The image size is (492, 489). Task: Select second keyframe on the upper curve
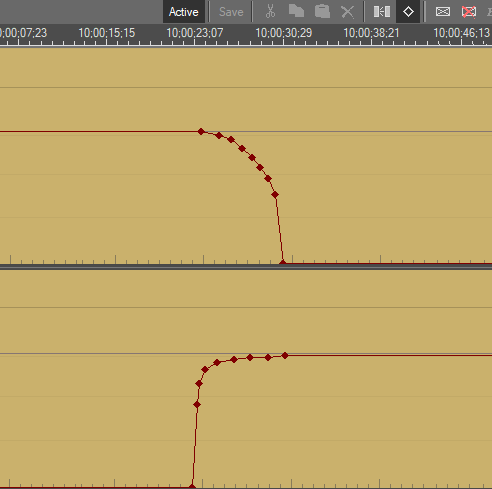(x=219, y=135)
